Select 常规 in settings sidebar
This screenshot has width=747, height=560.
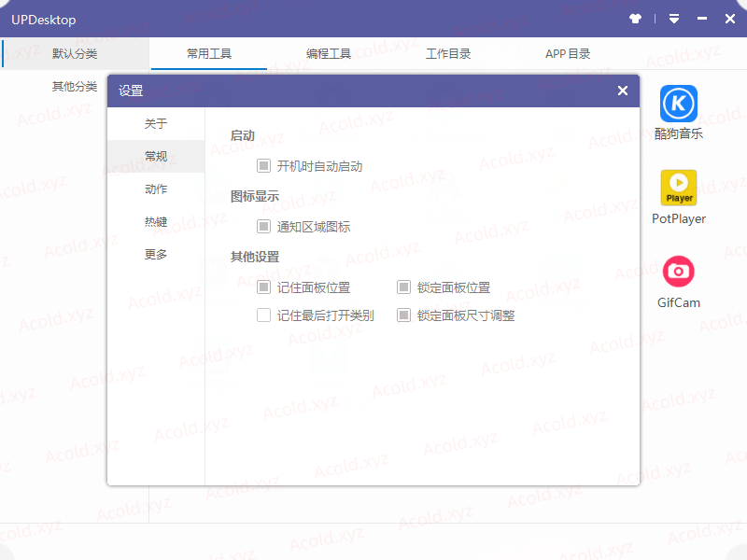point(156,156)
